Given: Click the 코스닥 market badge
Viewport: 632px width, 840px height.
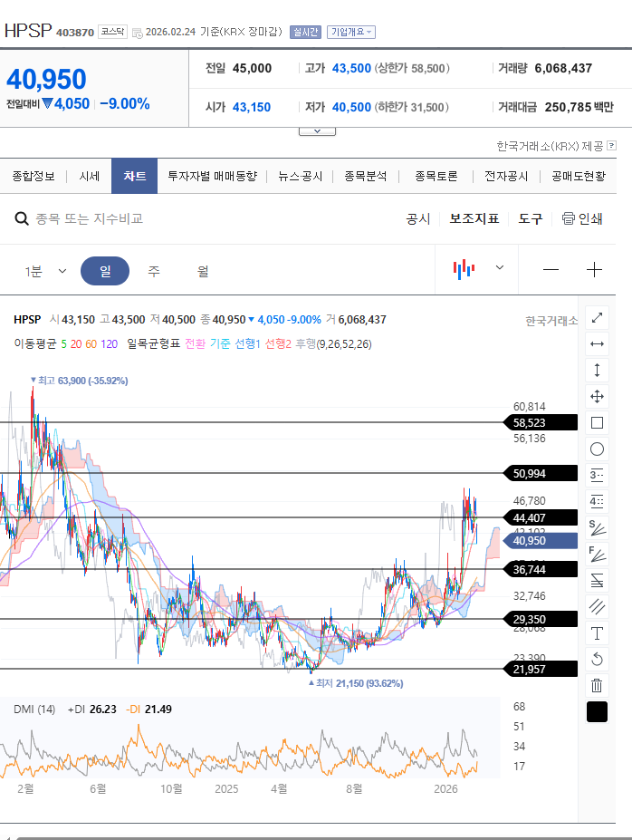Looking at the screenshot, I should (x=112, y=32).
